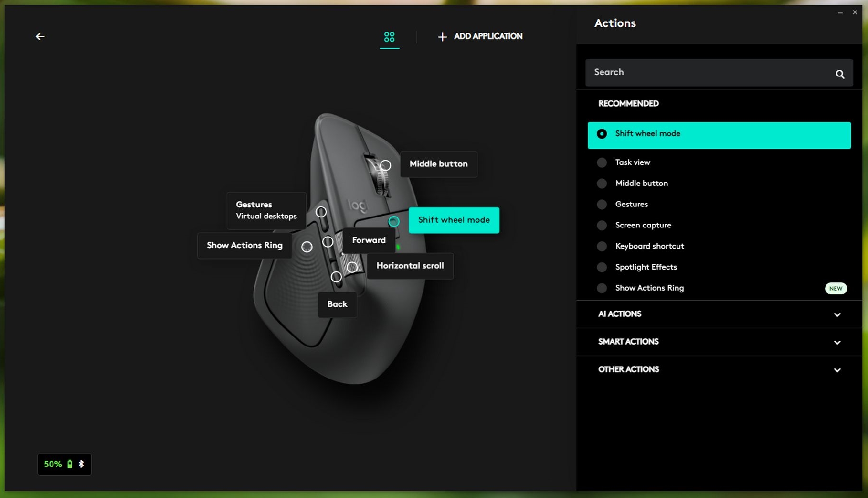Choose the Screen capture radio option
The image size is (868, 498).
[x=602, y=225]
